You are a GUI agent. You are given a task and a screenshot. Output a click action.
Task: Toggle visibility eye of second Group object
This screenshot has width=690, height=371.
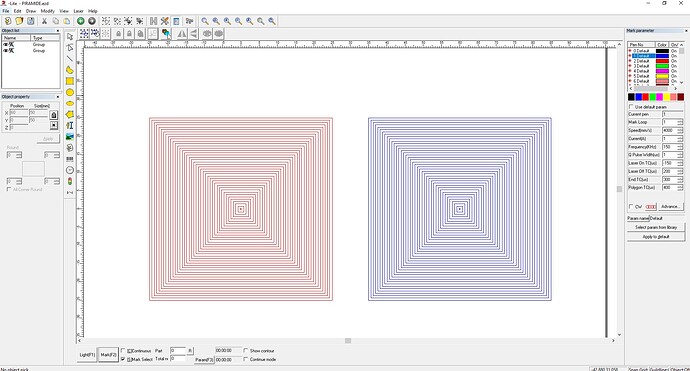click(x=6, y=51)
